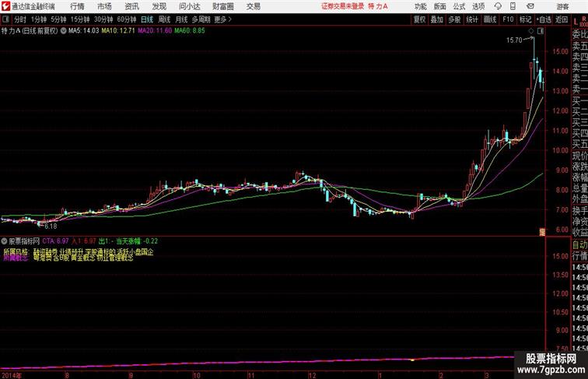
Task: Click the 游客 guest account label
Action: pyautogui.click(x=562, y=6)
